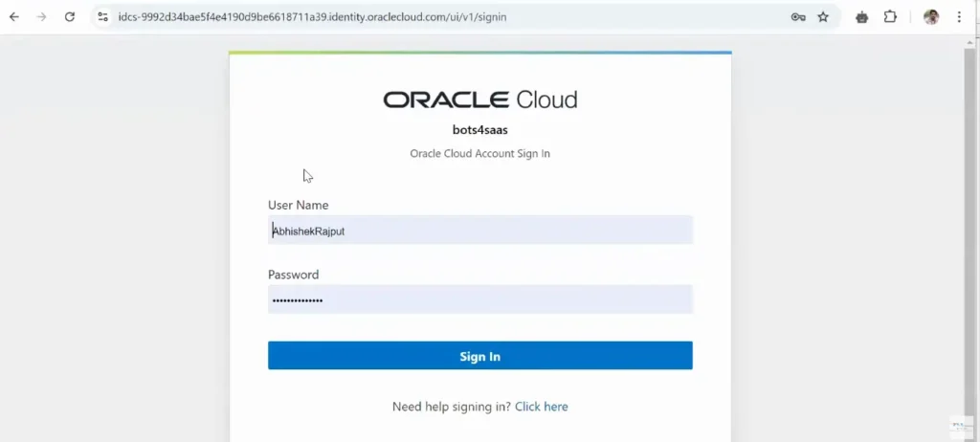Click the Oracle Cloud logo
This screenshot has height=442, width=980.
point(479,99)
